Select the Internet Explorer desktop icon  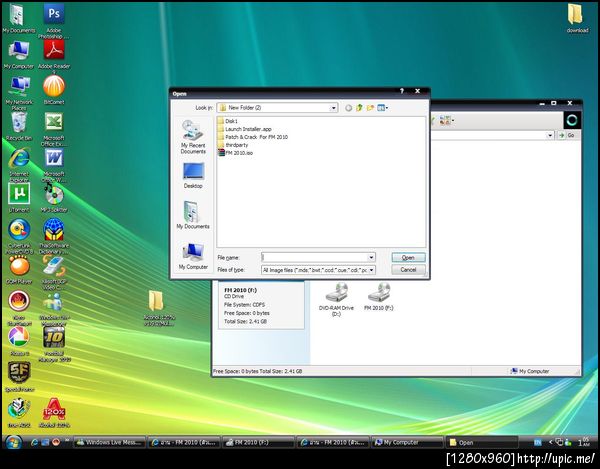coord(19,164)
